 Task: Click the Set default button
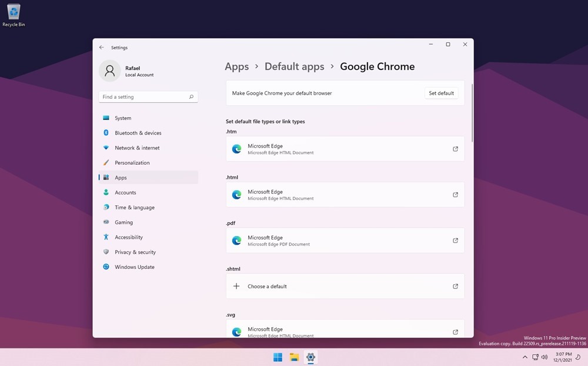coord(442,93)
